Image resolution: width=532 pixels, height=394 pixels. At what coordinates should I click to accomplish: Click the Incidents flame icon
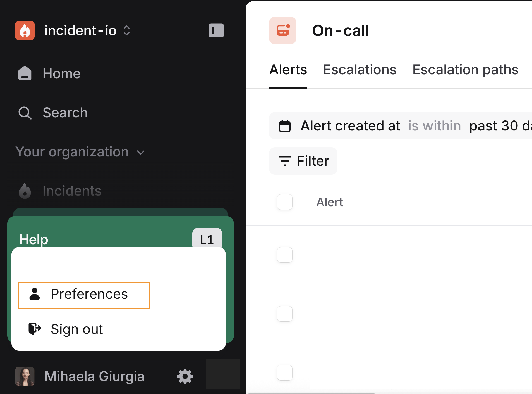point(25,191)
